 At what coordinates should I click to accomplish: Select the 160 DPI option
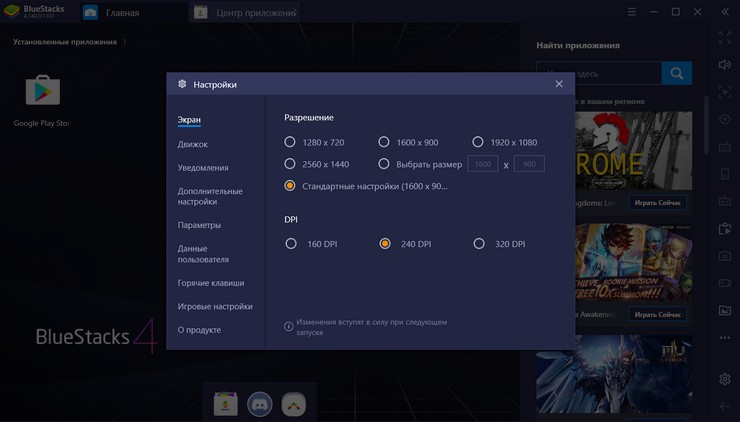[290, 244]
